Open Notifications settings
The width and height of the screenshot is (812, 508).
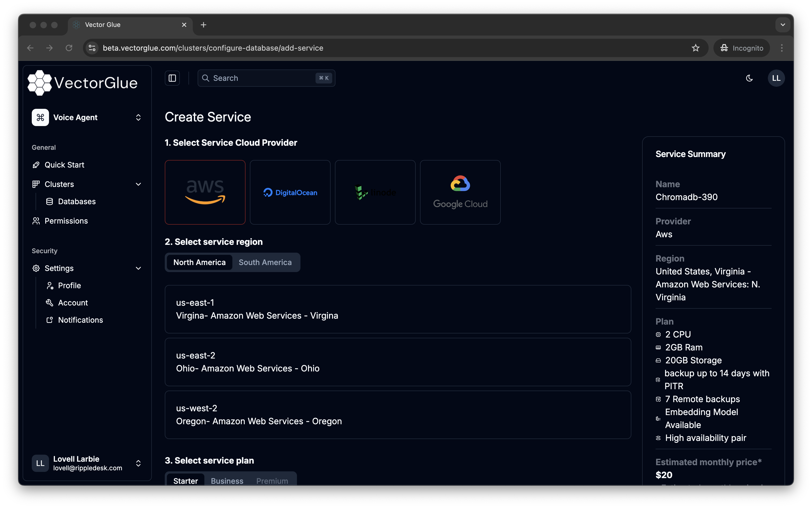pyautogui.click(x=80, y=320)
